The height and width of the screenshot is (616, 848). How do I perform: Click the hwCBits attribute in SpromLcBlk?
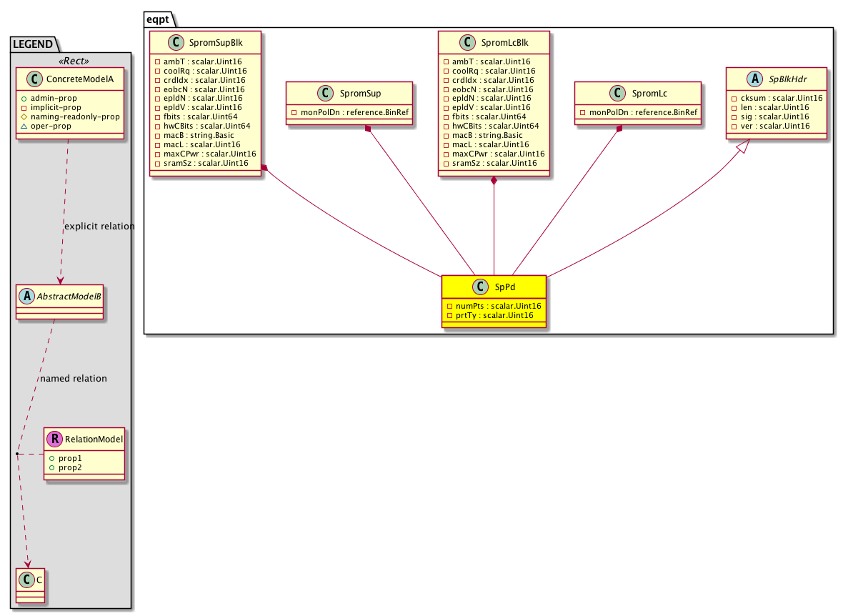(494, 126)
